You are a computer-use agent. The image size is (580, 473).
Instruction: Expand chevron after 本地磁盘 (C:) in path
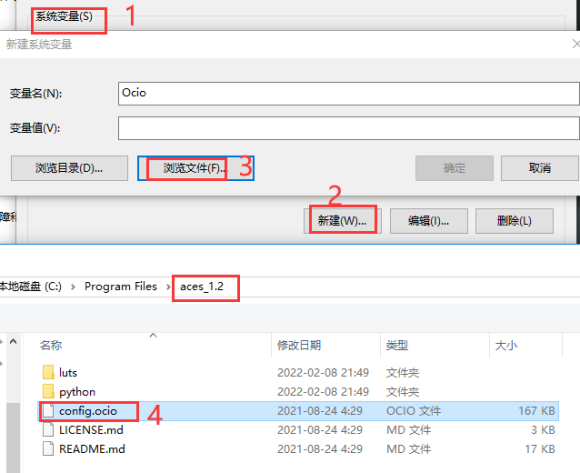click(x=73, y=287)
